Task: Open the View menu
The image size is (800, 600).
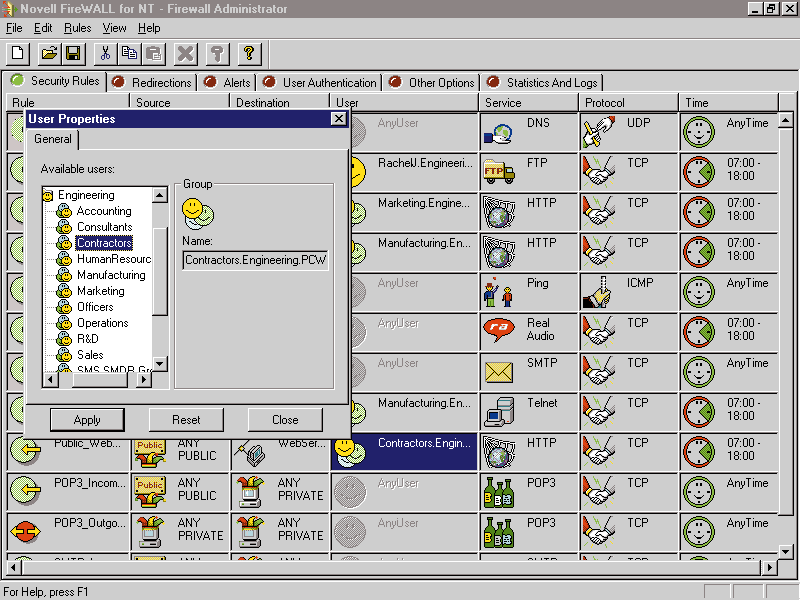Action: (114, 28)
